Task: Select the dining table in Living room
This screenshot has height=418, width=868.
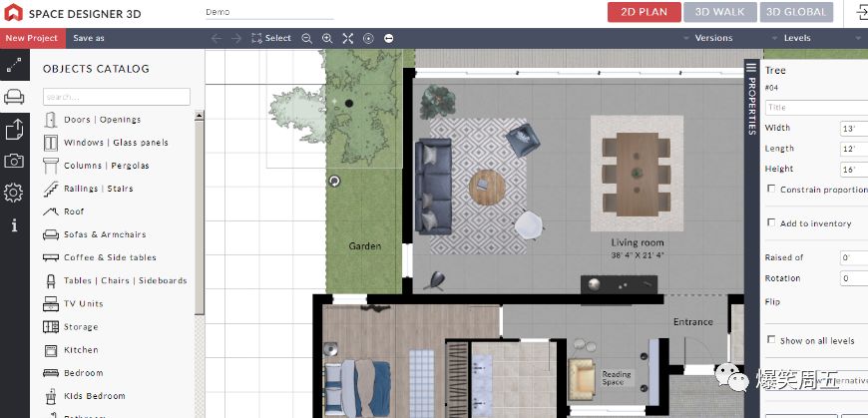Action: point(637,174)
